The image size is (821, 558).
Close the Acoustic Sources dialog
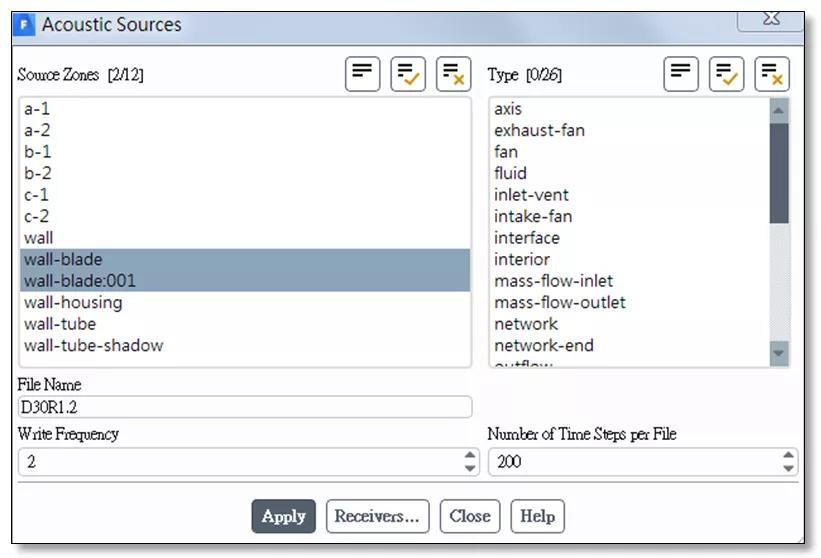[469, 517]
